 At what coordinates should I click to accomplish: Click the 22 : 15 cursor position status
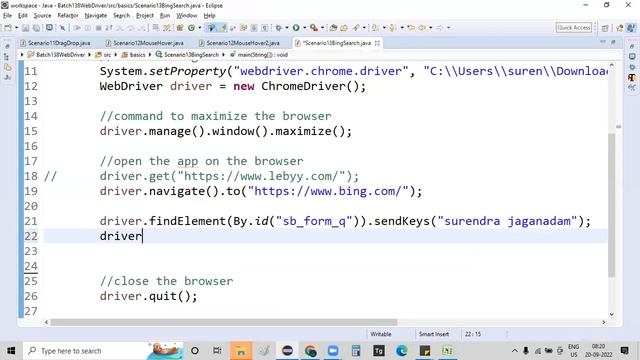pos(473,334)
